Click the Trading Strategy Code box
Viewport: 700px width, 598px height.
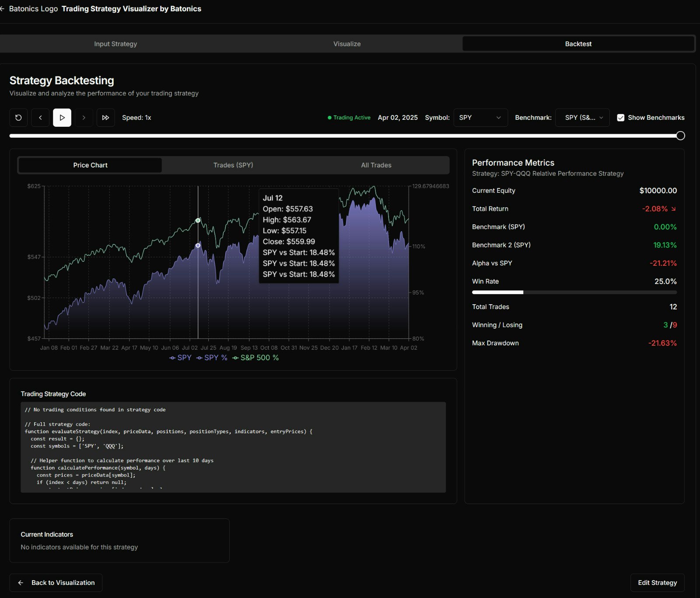point(233,447)
